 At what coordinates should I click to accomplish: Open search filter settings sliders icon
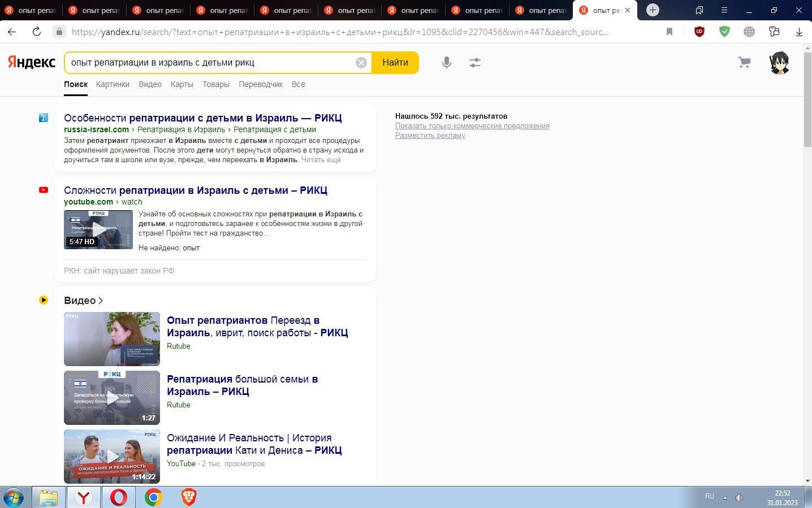tap(475, 63)
